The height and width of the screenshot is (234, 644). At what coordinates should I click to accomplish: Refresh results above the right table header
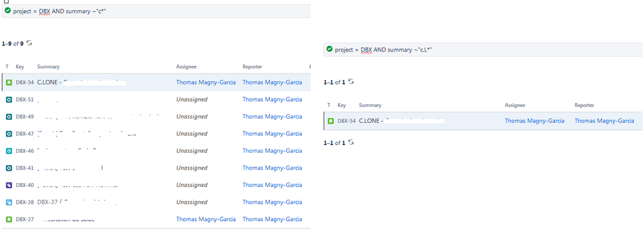click(351, 82)
